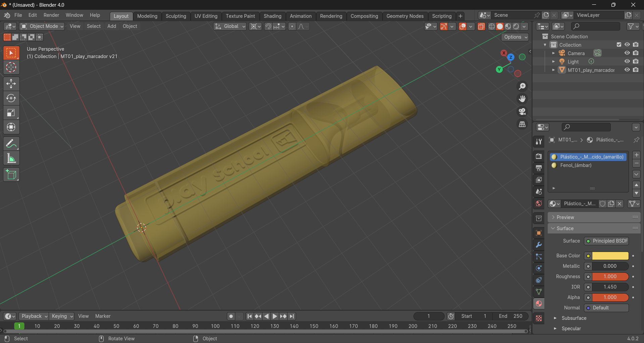Hide the Light in viewport

[627, 61]
